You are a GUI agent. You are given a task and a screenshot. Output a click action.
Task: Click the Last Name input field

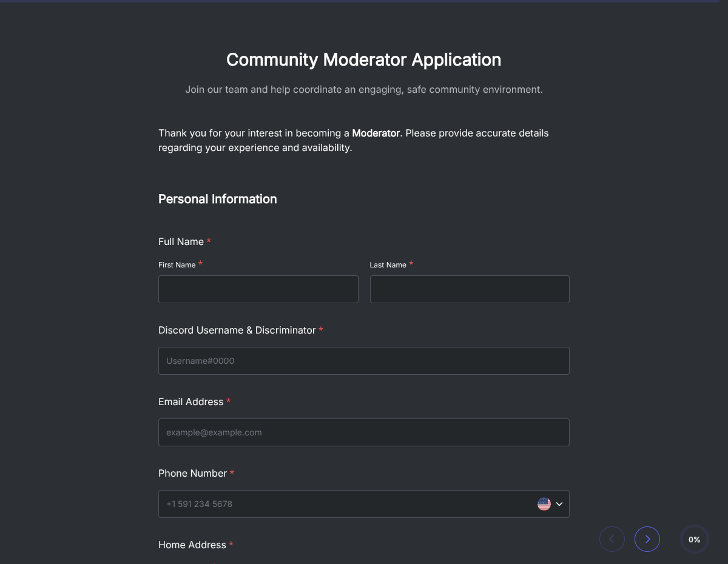click(x=470, y=289)
